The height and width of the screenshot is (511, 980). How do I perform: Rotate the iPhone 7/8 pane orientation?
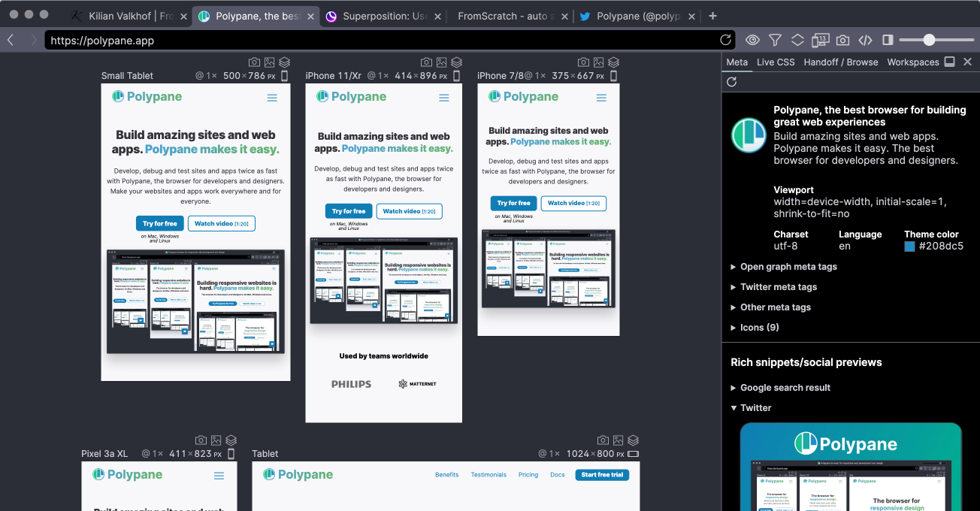pyautogui.click(x=615, y=75)
